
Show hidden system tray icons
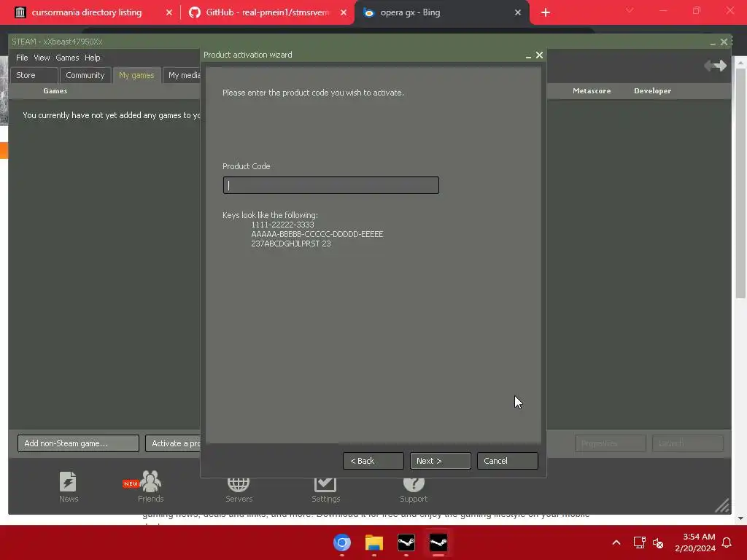click(616, 542)
